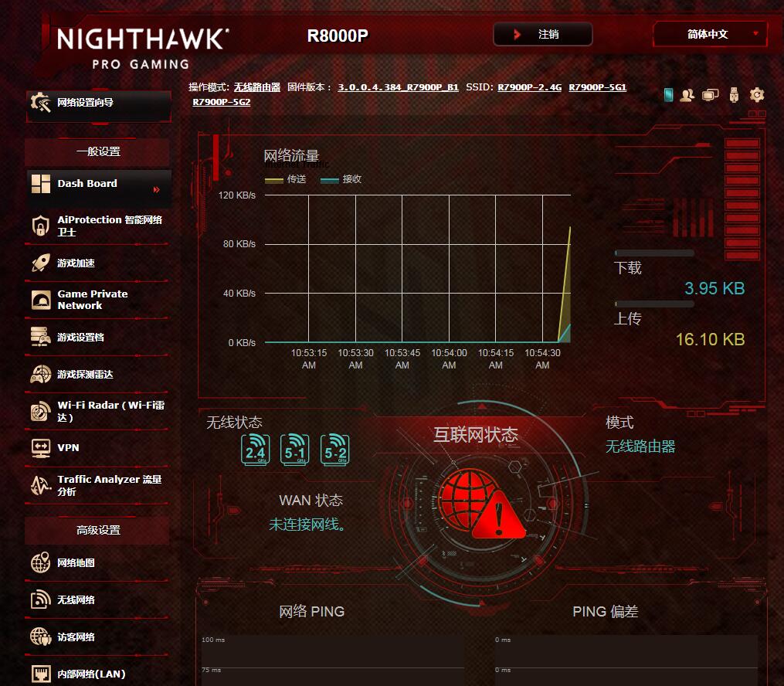Click the 一般设置 section header
Viewport: 784px width, 686px height.
pyautogui.click(x=97, y=151)
